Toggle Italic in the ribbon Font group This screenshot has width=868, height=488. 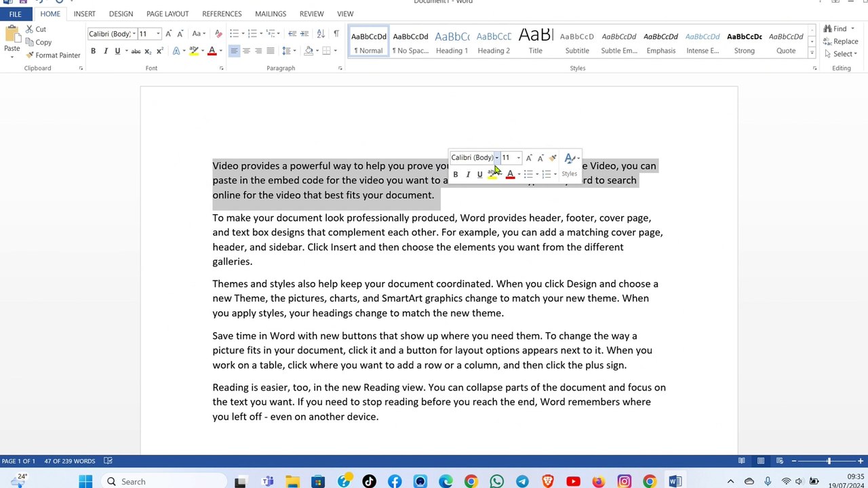[105, 51]
